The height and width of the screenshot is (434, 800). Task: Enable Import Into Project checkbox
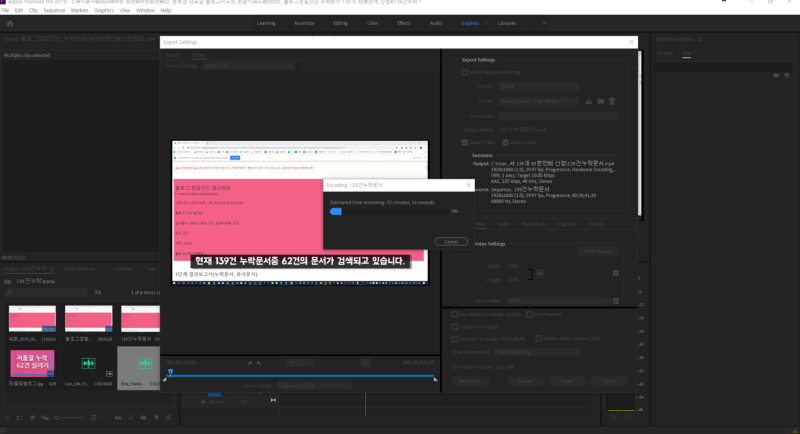(x=455, y=327)
